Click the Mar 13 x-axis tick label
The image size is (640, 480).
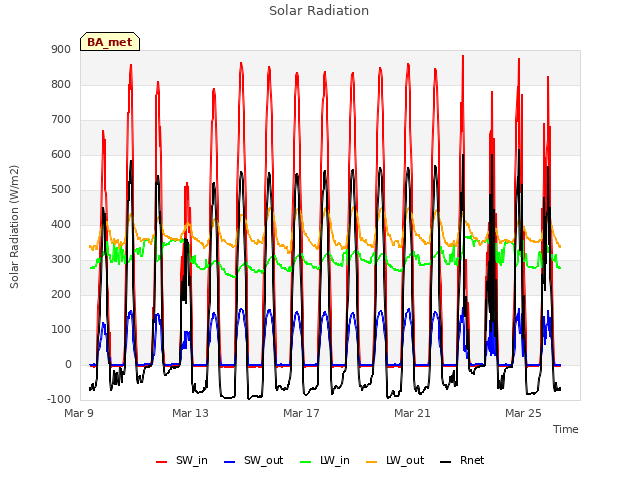tap(190, 413)
